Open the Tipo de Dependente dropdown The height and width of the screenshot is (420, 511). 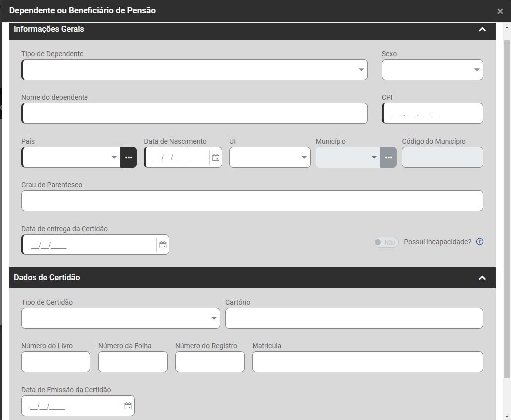(361, 70)
